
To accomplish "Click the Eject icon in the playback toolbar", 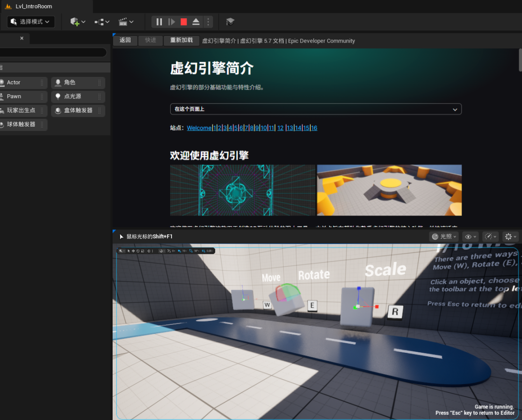I will pos(195,22).
